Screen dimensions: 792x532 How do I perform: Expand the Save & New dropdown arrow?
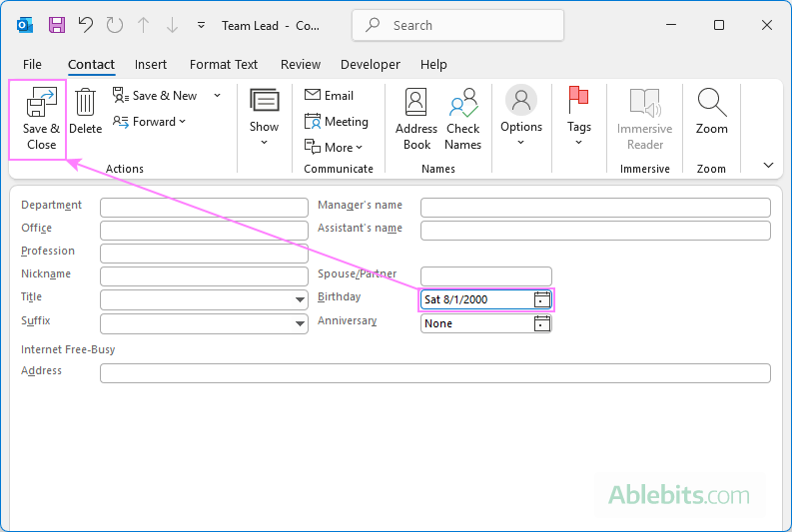(217, 96)
